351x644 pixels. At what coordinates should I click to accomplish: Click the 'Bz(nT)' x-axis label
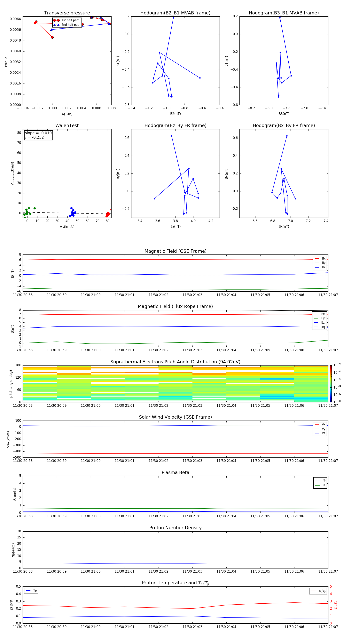[175, 227]
